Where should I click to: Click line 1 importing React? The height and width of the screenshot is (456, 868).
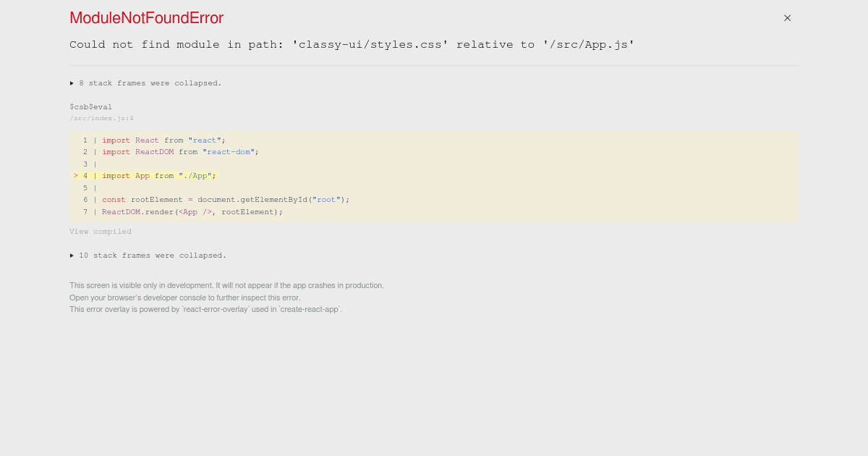pos(163,140)
